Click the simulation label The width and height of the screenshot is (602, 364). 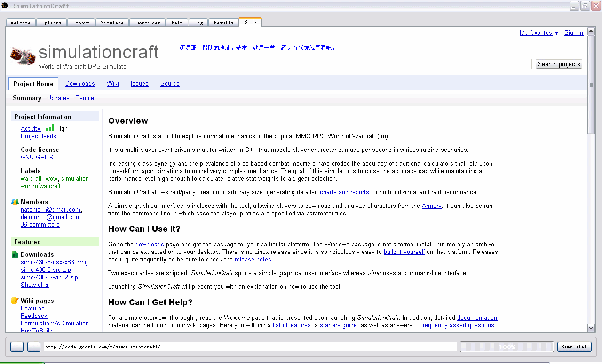75,178
